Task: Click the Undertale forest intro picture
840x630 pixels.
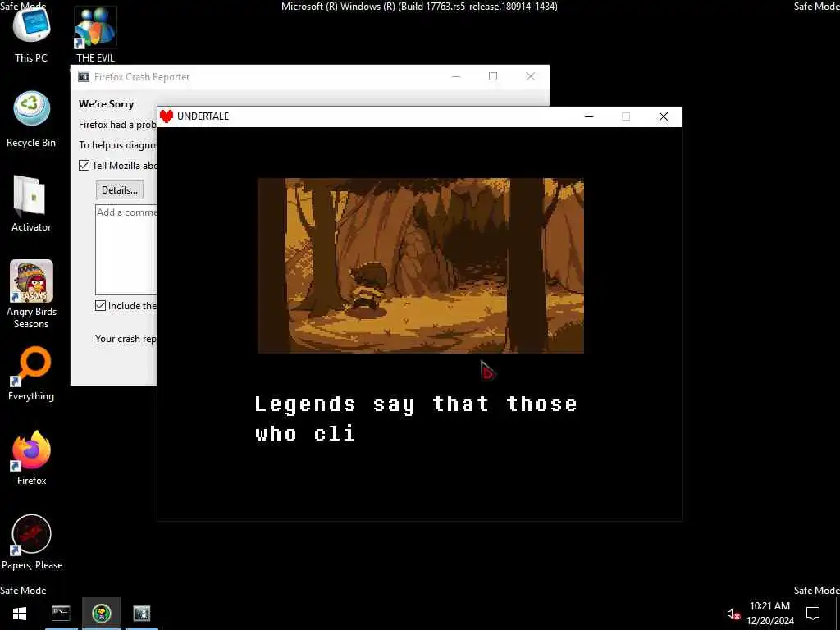Action: point(421,266)
